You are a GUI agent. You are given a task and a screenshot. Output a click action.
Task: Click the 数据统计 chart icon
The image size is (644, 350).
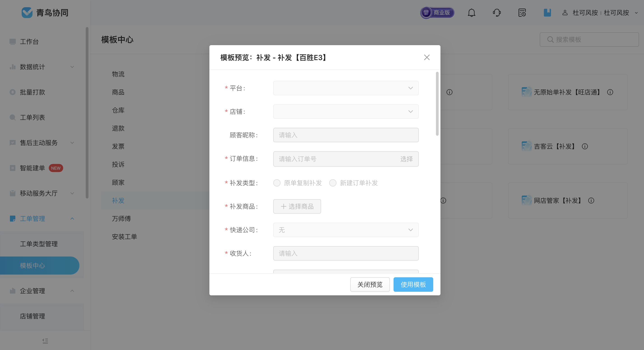(x=12, y=67)
